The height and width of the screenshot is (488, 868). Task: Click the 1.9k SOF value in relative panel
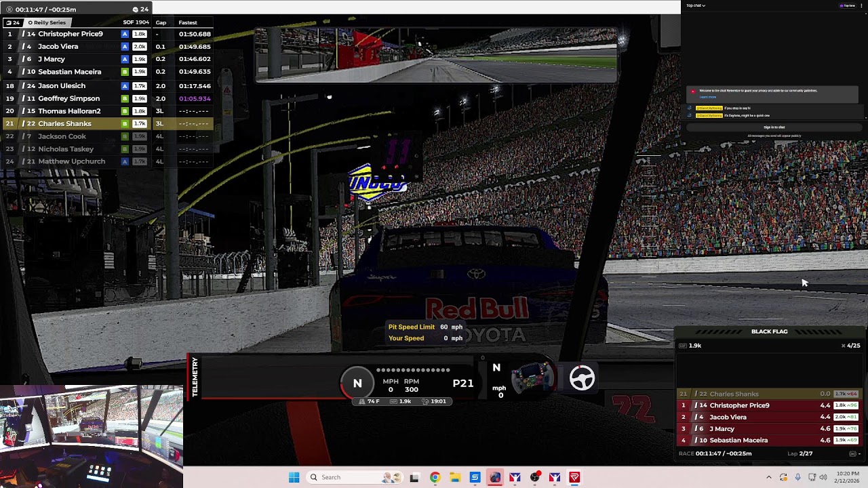pyautogui.click(x=691, y=346)
